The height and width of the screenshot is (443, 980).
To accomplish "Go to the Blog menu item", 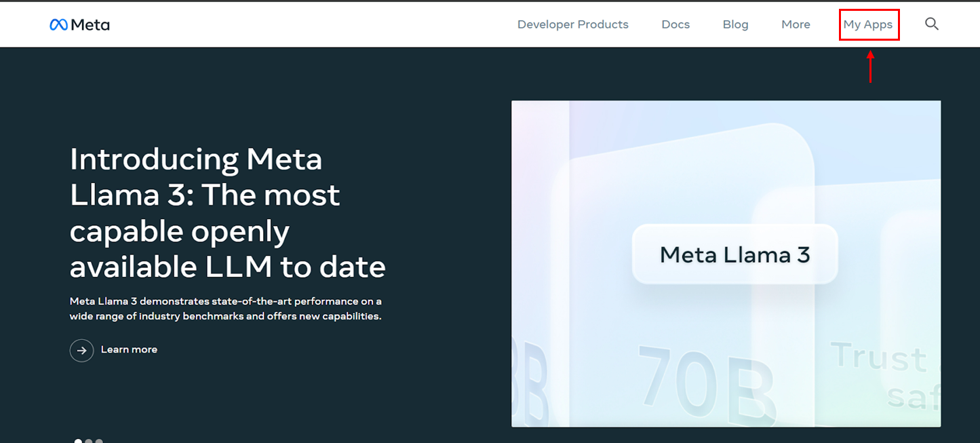I will [x=736, y=24].
